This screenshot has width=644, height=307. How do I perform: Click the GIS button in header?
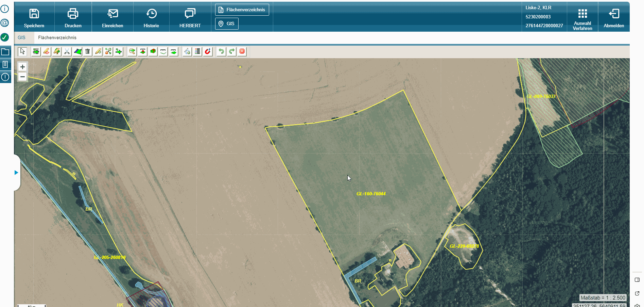pos(227,23)
